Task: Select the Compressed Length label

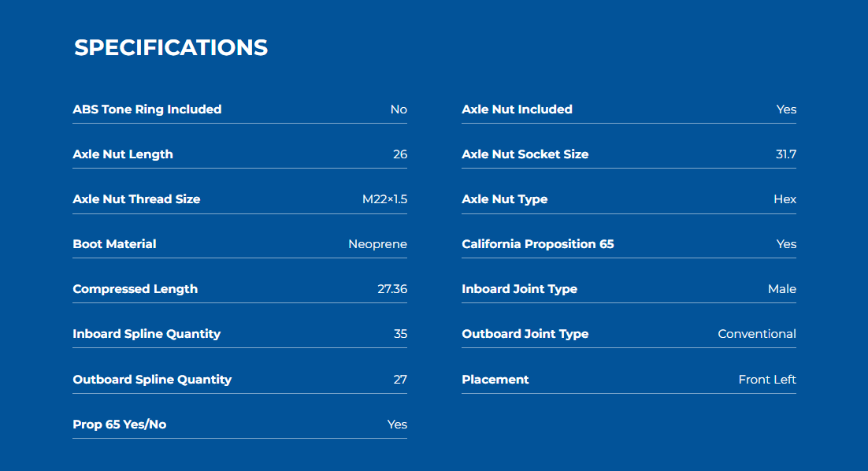Action: (x=135, y=289)
